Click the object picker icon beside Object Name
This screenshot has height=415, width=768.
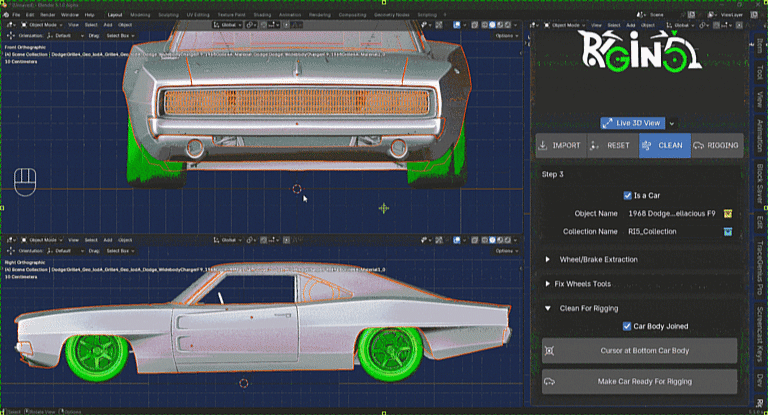[x=728, y=214]
